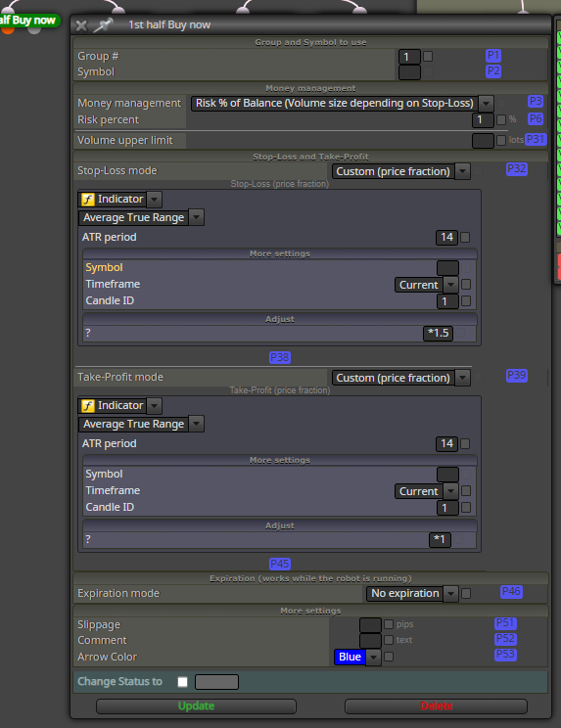Click the Change Status to input field
Viewport: 561px width, 728px height.
pyautogui.click(x=217, y=682)
